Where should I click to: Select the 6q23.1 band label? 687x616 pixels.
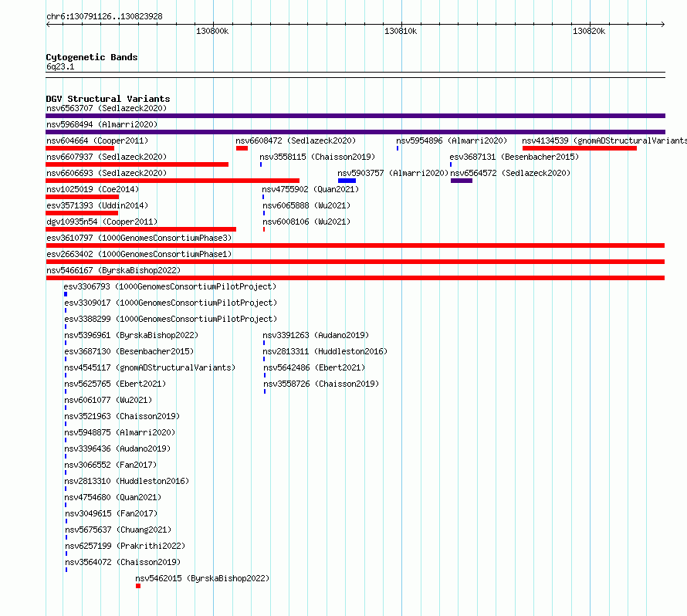60,66
